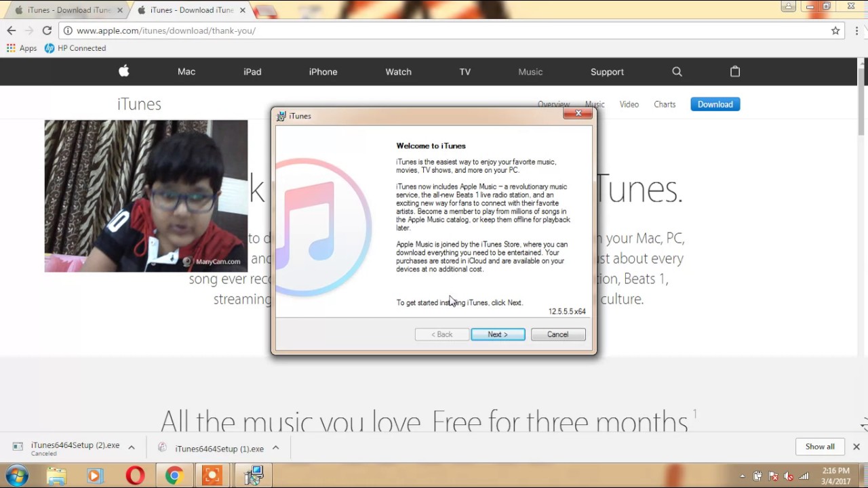The image size is (868, 488).
Task: Go back with the browser back arrow
Action: tap(12, 30)
